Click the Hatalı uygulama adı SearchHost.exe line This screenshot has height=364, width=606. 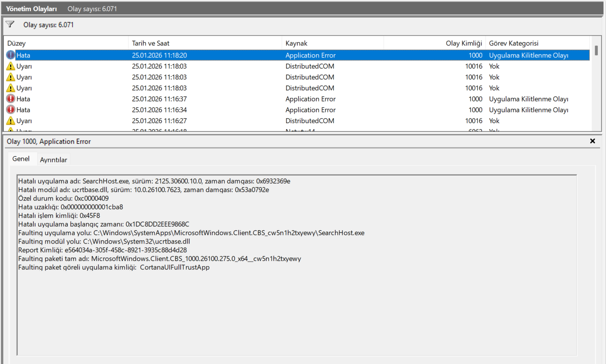[x=154, y=181]
